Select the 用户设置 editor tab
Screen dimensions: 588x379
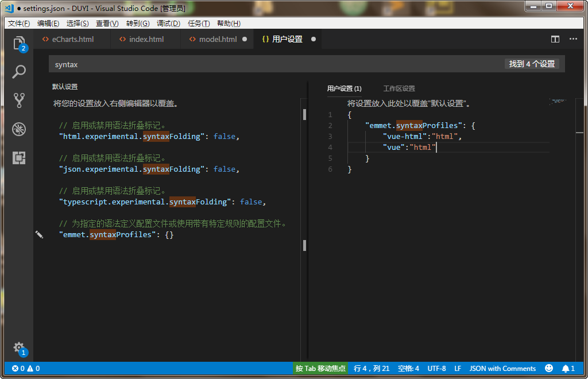coord(287,39)
